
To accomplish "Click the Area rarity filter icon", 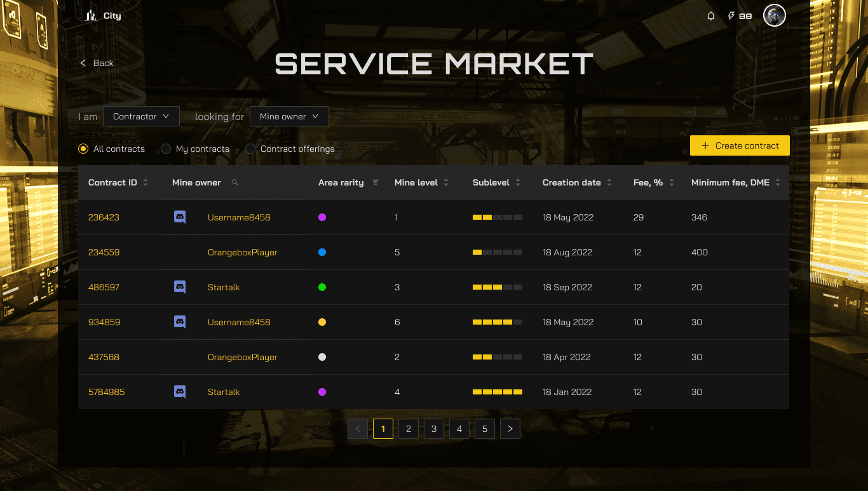I will [375, 183].
